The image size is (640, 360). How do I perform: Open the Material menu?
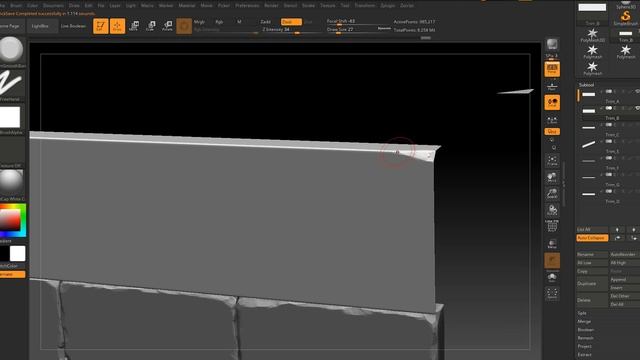pyautogui.click(x=187, y=6)
